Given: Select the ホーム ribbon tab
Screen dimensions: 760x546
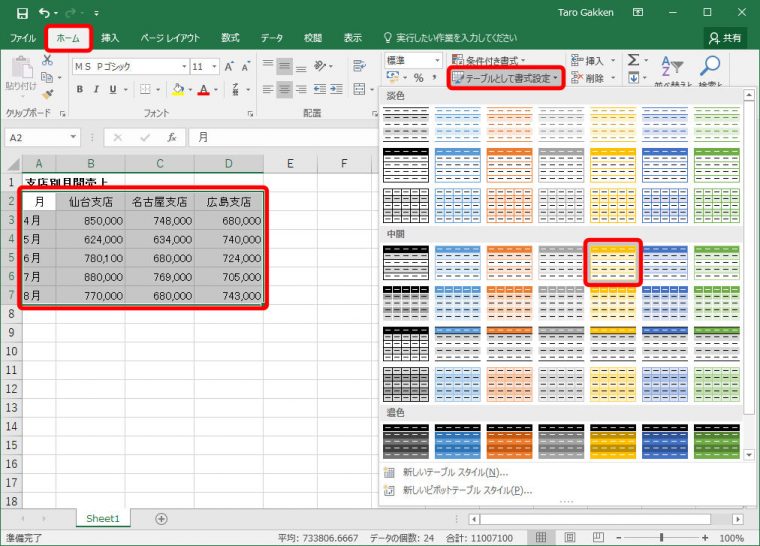Looking at the screenshot, I should click(x=68, y=38).
